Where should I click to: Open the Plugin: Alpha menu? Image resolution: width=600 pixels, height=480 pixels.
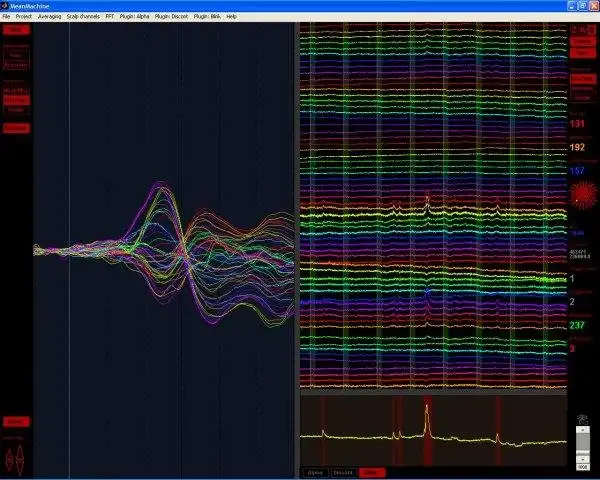point(134,16)
